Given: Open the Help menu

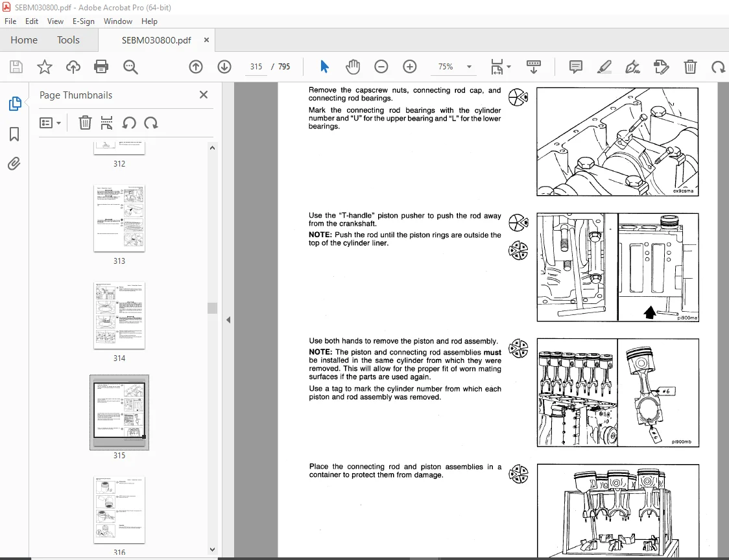Looking at the screenshot, I should click(x=149, y=21).
